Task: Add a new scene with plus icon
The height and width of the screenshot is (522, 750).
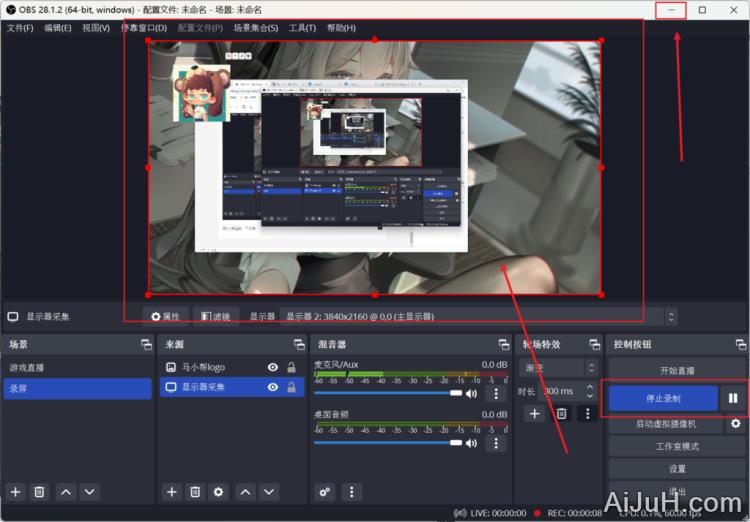Action: (x=15, y=492)
